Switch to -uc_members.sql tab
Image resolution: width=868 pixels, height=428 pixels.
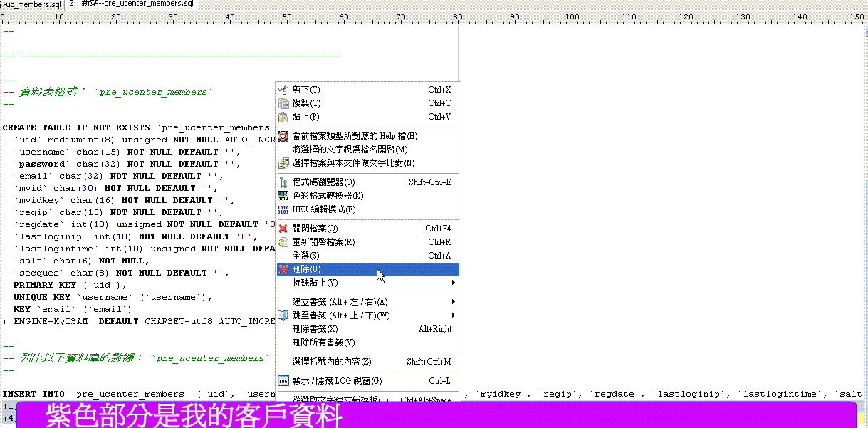pos(31,4)
